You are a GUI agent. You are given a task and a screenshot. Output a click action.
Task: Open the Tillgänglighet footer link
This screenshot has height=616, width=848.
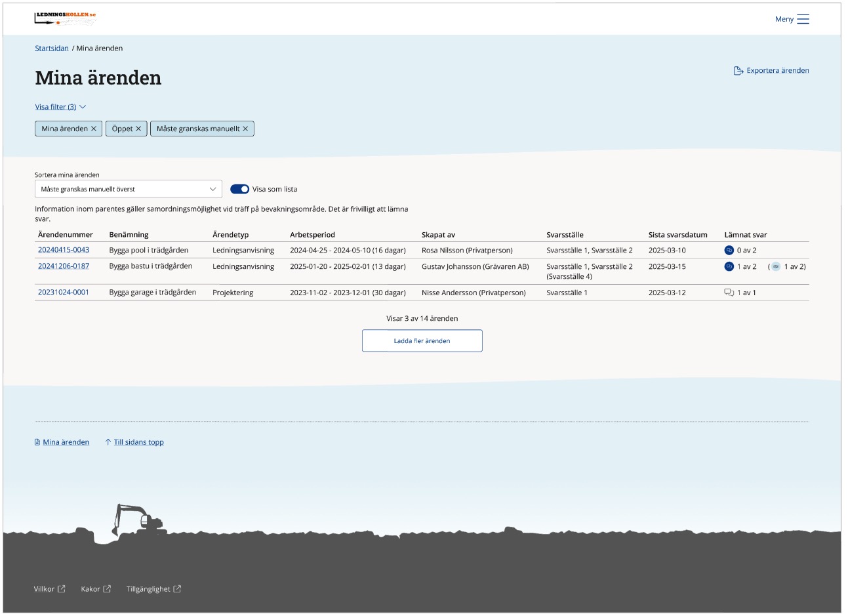148,589
